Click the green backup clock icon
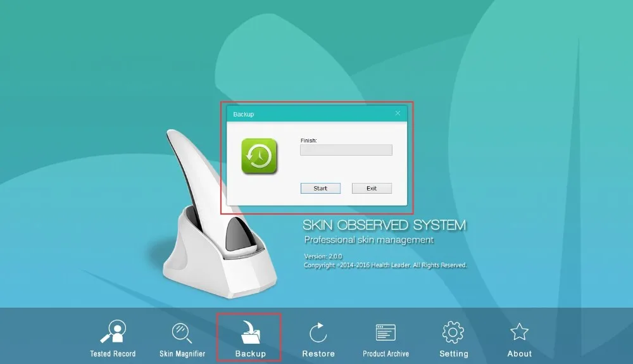Image resolution: width=633 pixels, height=364 pixels. pyautogui.click(x=259, y=156)
